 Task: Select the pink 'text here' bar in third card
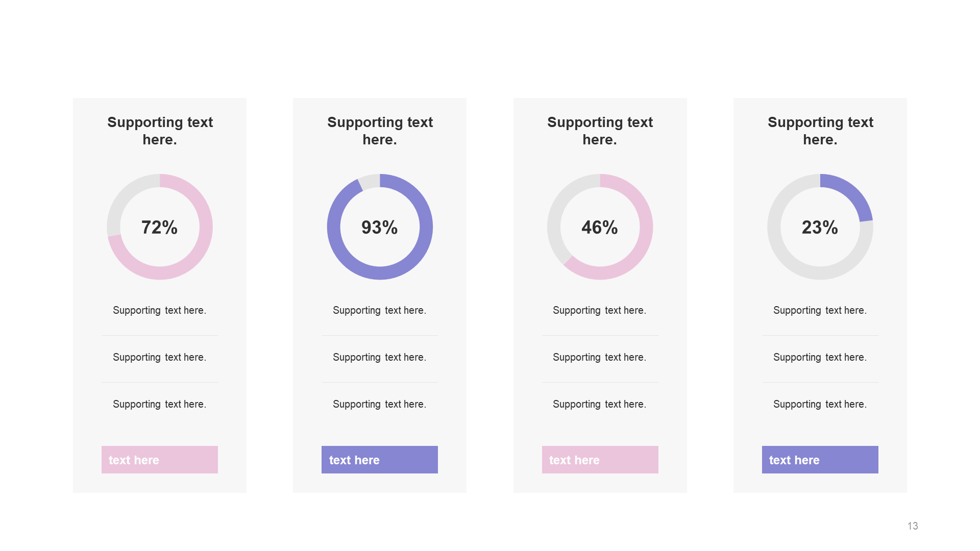click(x=600, y=460)
